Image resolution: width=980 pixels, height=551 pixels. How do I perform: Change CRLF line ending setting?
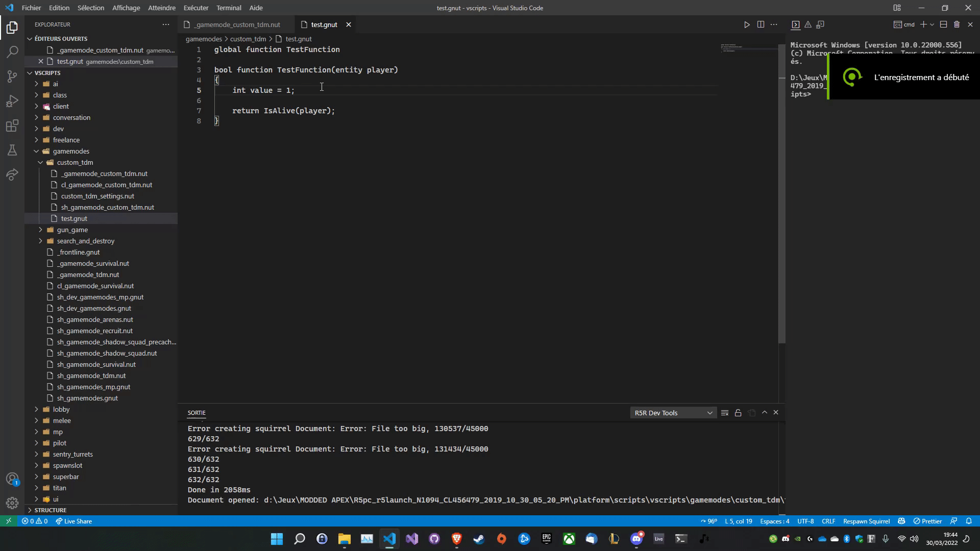pos(828,521)
